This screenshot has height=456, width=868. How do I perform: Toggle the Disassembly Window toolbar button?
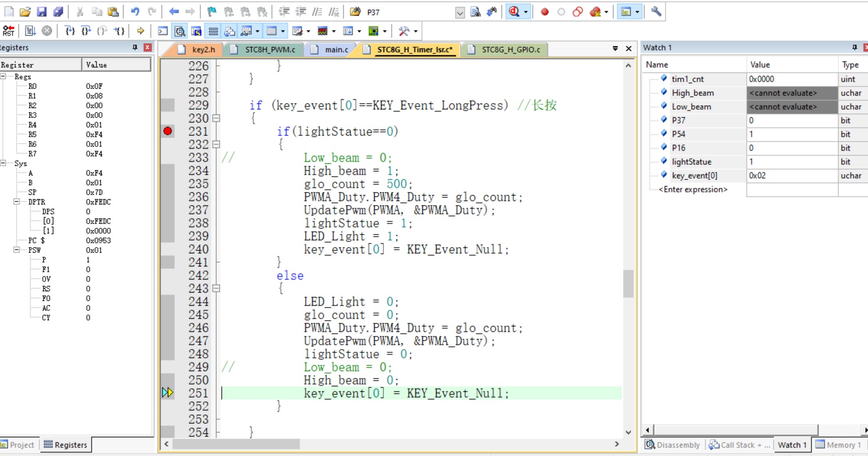[x=179, y=31]
